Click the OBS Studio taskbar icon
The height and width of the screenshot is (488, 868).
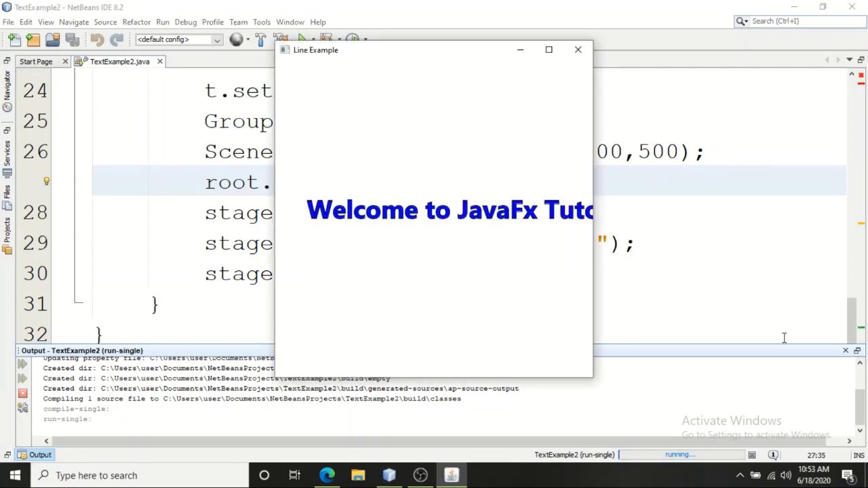pos(420,475)
